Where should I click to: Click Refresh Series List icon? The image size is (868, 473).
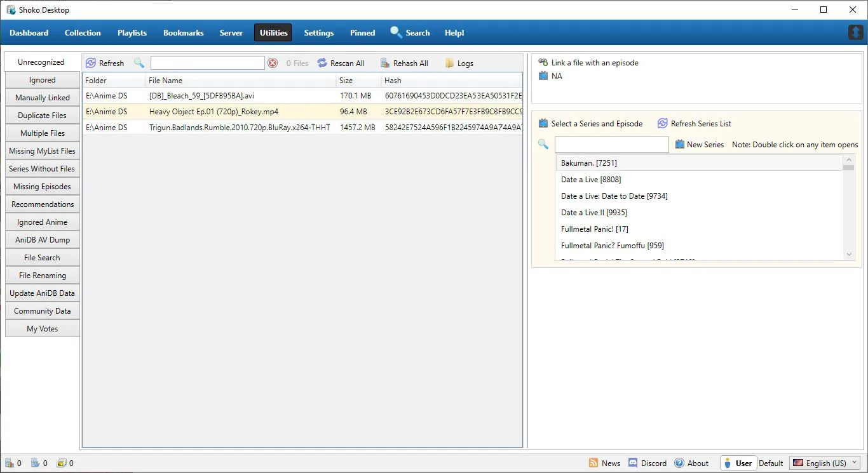click(x=663, y=123)
